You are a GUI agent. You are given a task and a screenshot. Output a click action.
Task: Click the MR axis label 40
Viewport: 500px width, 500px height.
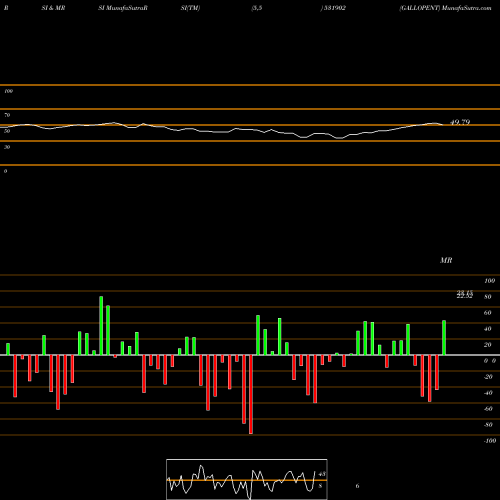(488, 329)
